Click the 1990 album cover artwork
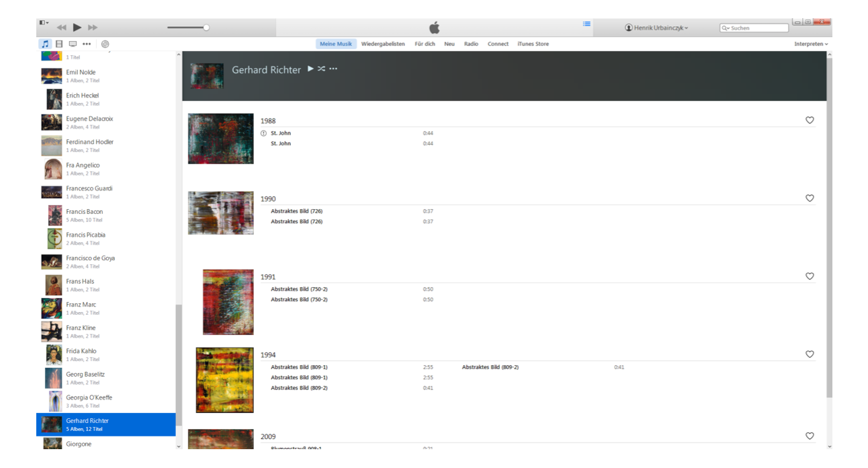Viewport: 868px width, 468px height. click(221, 213)
